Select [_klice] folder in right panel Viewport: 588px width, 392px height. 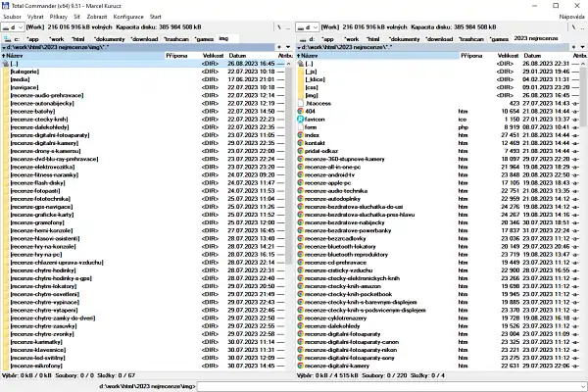[x=315, y=79]
